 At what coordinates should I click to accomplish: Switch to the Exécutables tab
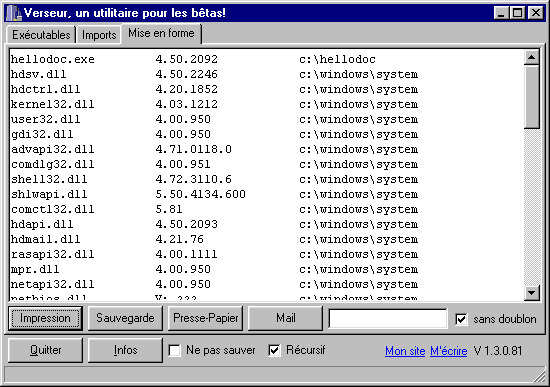(x=41, y=35)
